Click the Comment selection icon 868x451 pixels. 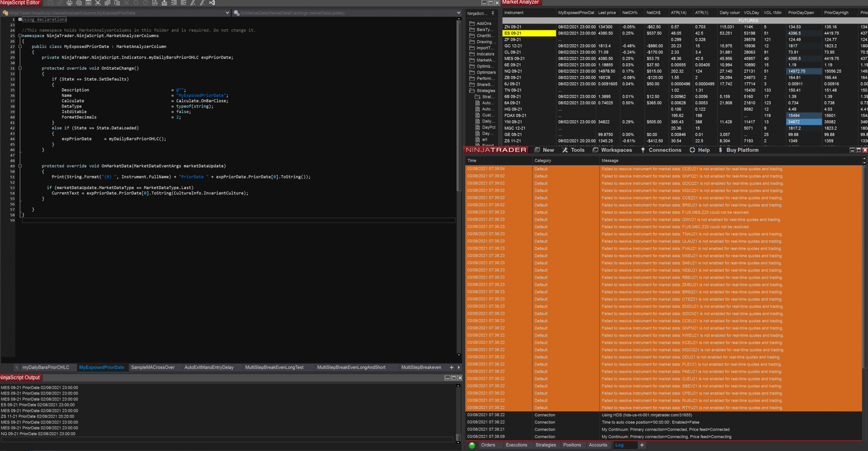(x=193, y=3)
